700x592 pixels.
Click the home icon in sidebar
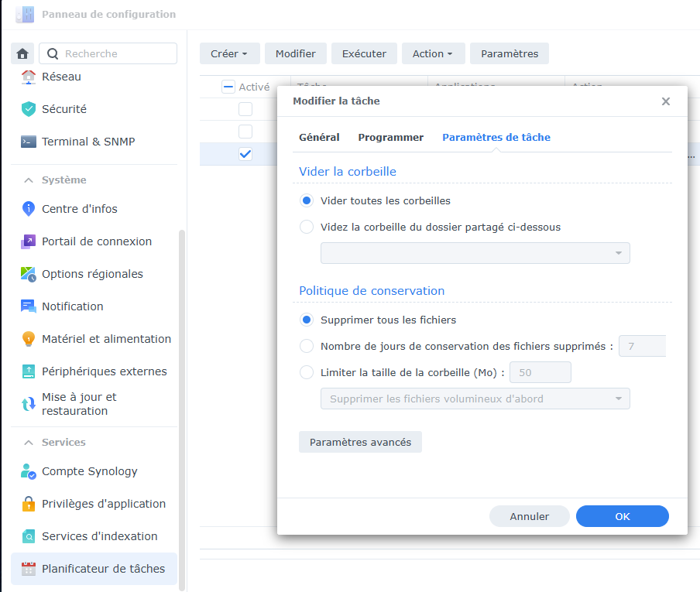[x=22, y=53]
